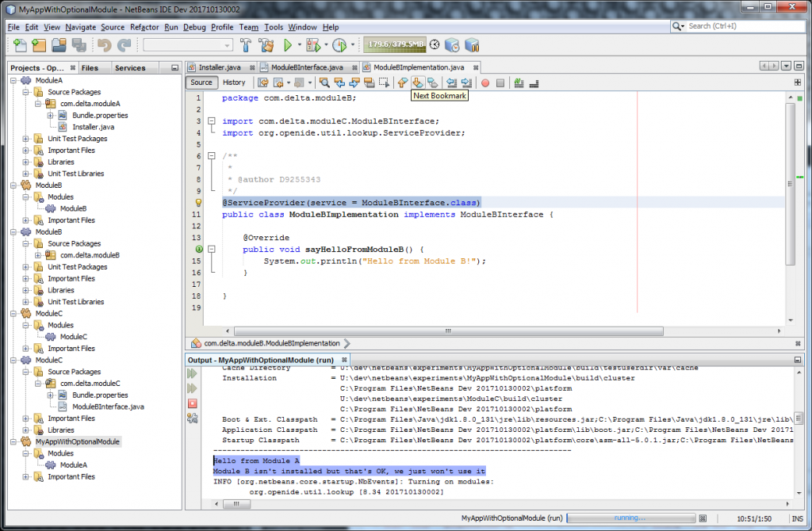Collapse the ModuleA project tree node

(14, 80)
